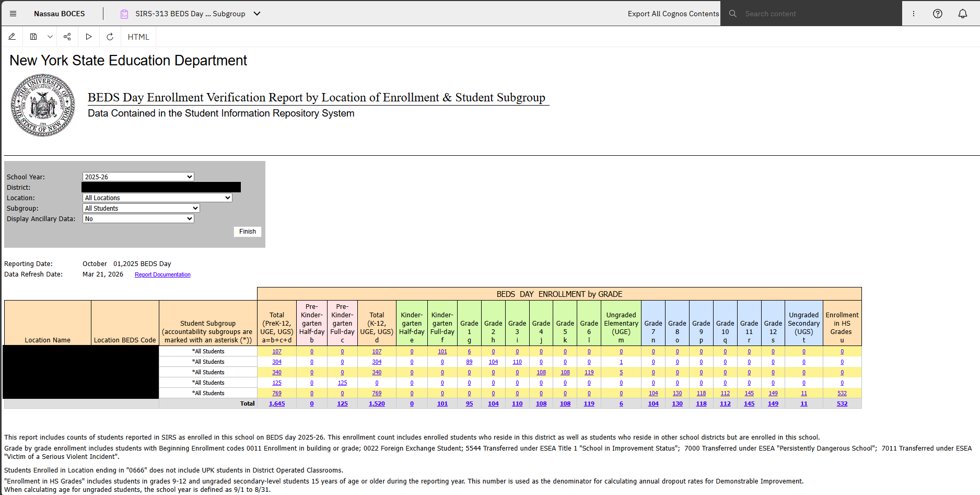Click the 89 Grade 1 enrollment link
This screenshot has height=495, width=980.
pos(469,362)
